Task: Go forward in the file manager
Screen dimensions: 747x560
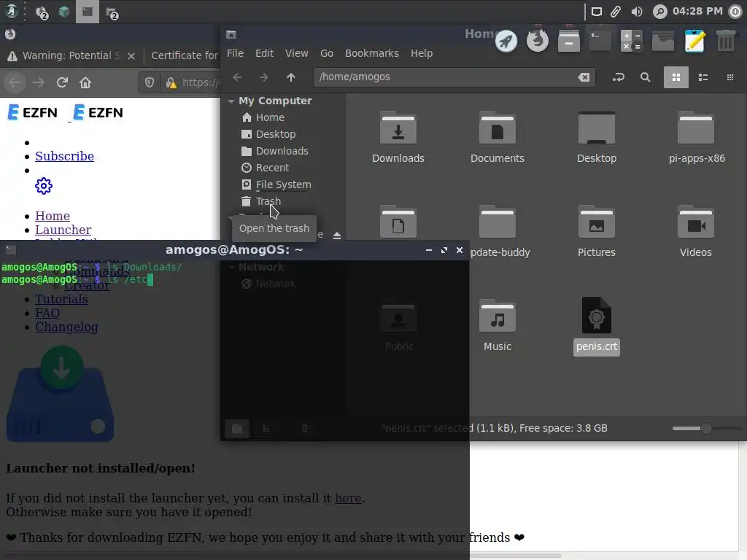Action: [x=264, y=77]
